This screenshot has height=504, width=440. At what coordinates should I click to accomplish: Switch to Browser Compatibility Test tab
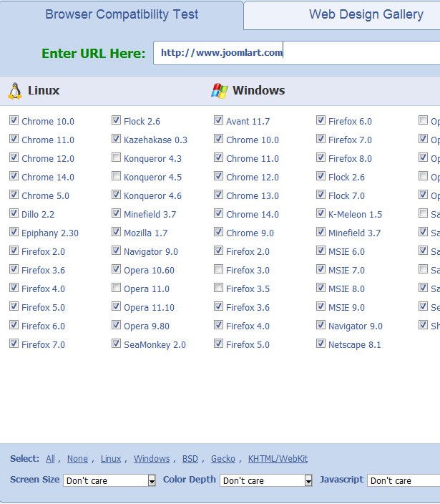pyautogui.click(x=122, y=15)
